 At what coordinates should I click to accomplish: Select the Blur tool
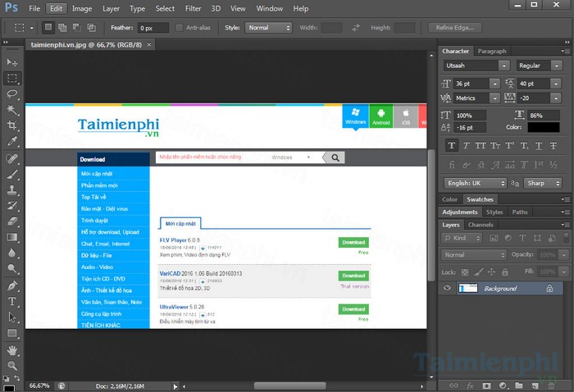click(12, 253)
